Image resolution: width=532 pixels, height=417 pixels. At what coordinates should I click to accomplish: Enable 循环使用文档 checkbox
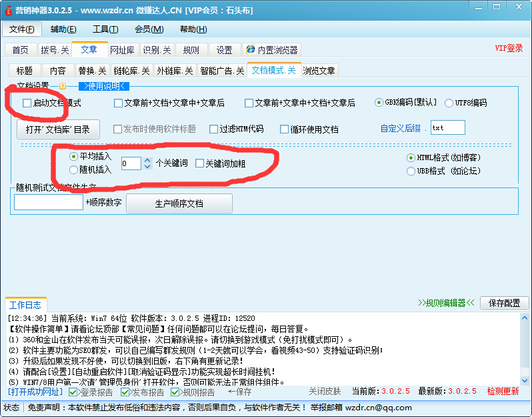[x=284, y=129]
